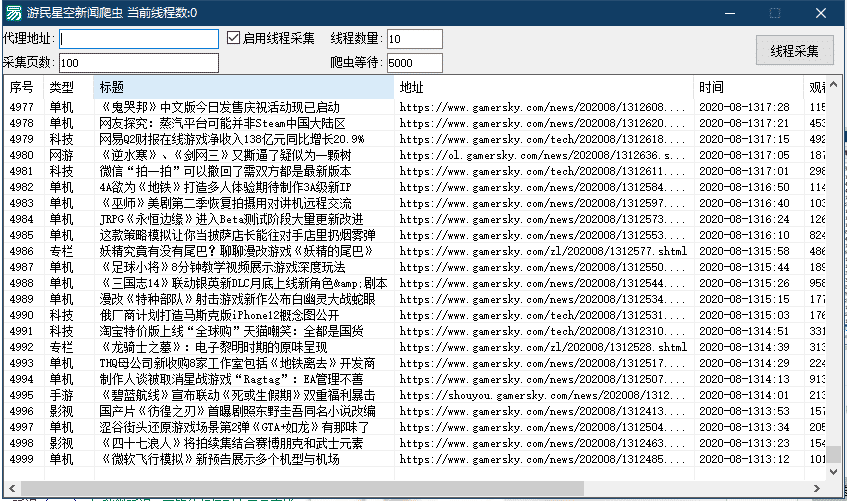Click the URL in row 4986
The height and width of the screenshot is (501, 847).
[543, 251]
